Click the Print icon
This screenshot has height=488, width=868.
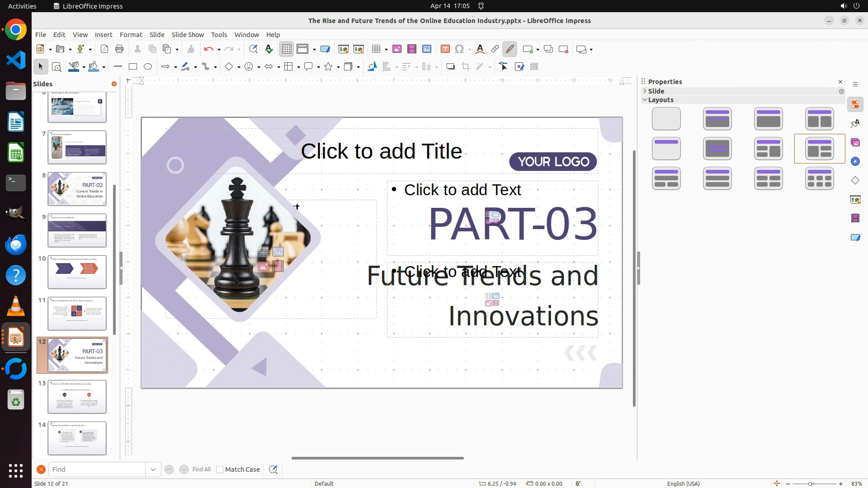point(119,49)
